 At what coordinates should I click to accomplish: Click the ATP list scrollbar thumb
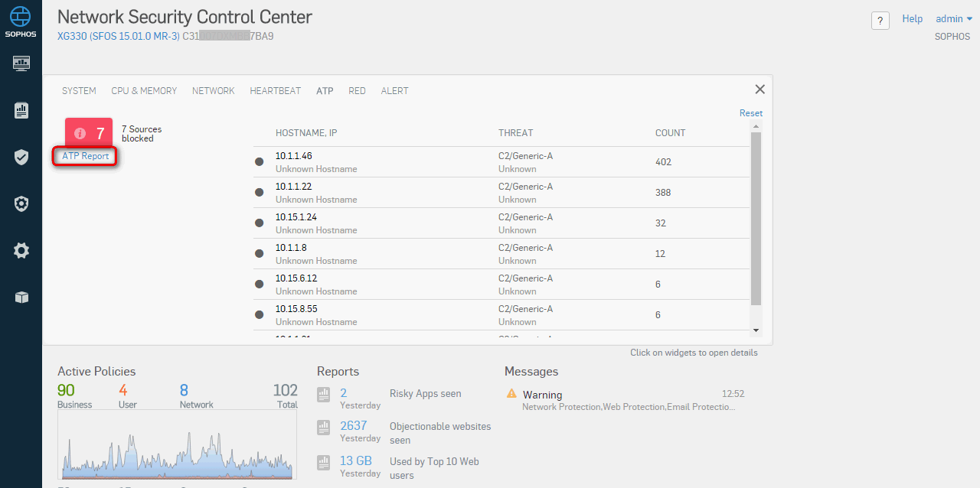(756, 218)
